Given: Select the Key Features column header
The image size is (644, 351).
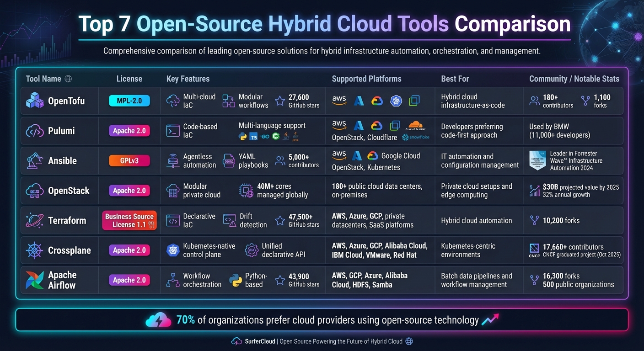Looking at the screenshot, I should click(188, 79).
